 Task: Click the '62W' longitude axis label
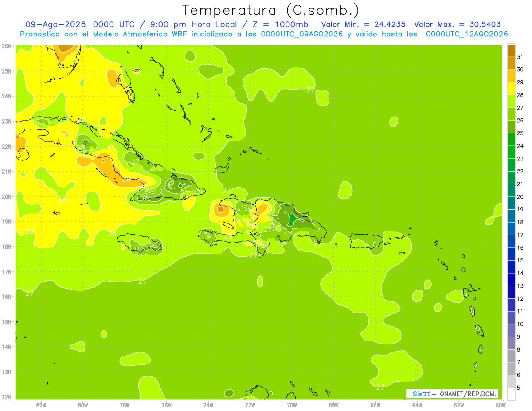tap(459, 405)
